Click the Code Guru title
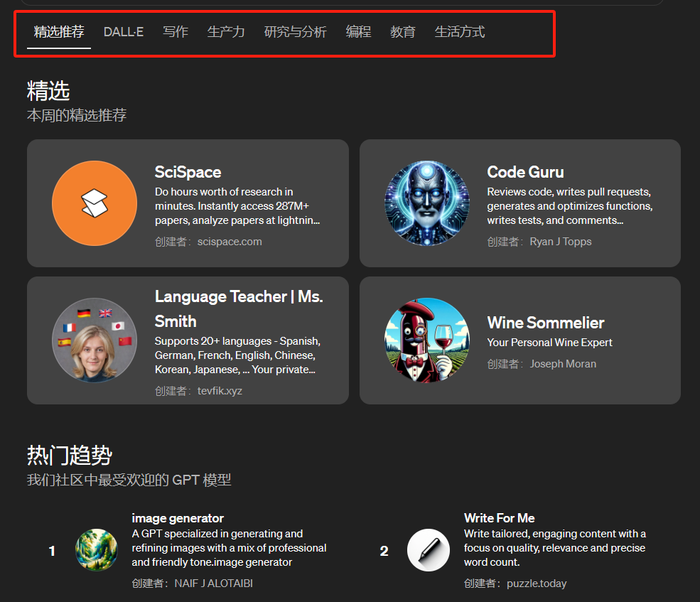Viewport: 700px width, 602px height. point(525,172)
